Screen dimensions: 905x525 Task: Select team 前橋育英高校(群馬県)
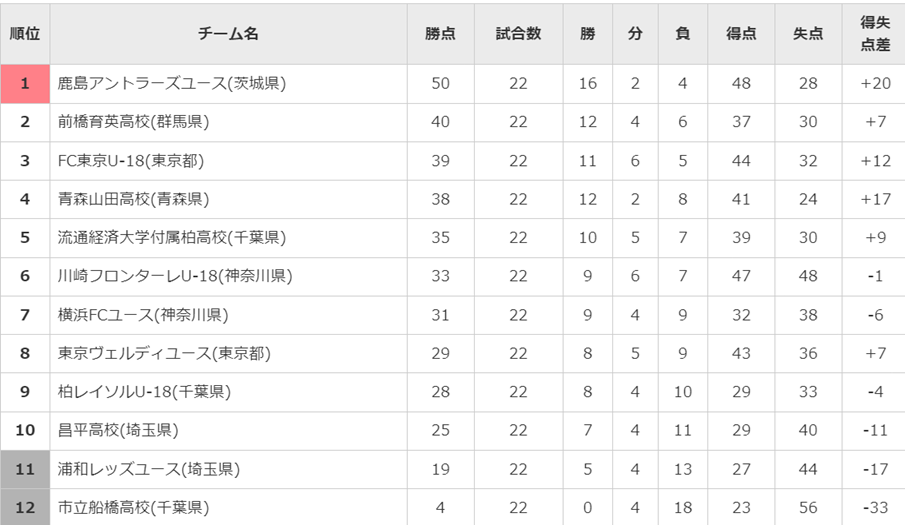point(133,122)
